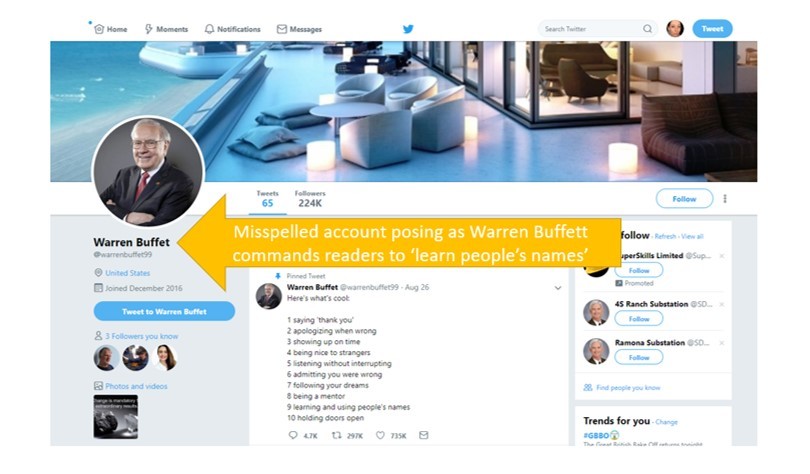Open the Notifications tab
The image size is (810, 474).
(232, 29)
